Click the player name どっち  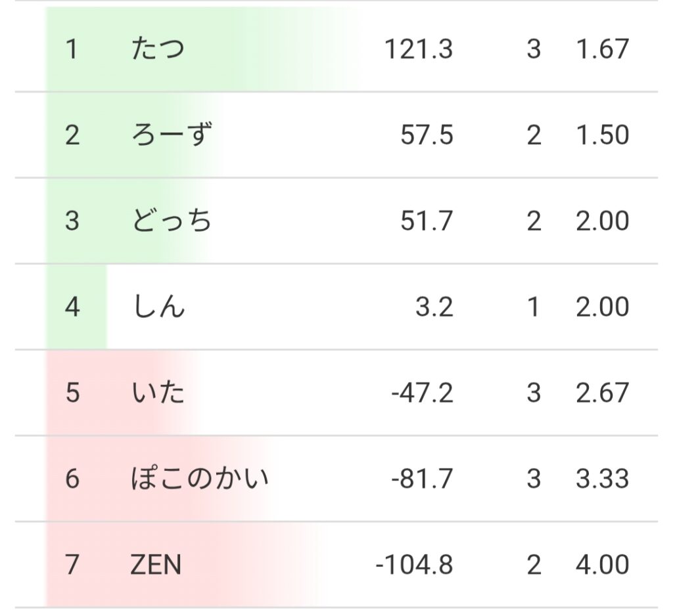coord(172,221)
